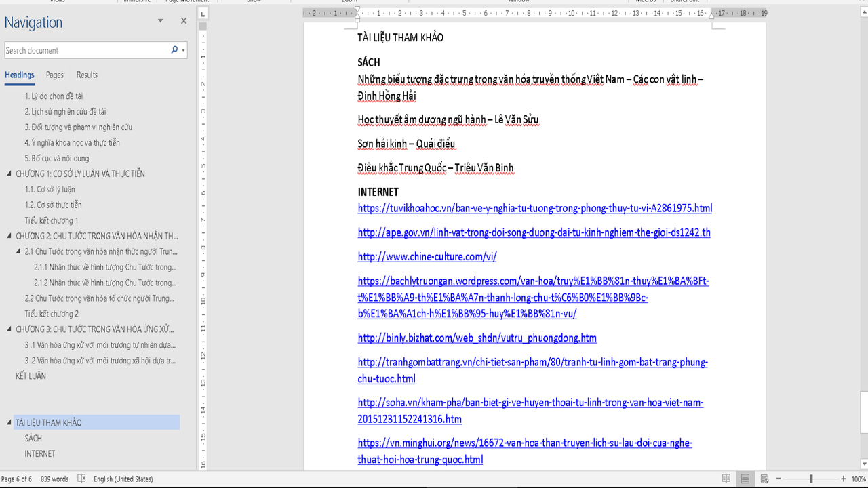868x488 pixels.
Task: Select heading CHƯƠNG 1: CƠ SỞ LÝ LUẬN
Action: (x=80, y=174)
